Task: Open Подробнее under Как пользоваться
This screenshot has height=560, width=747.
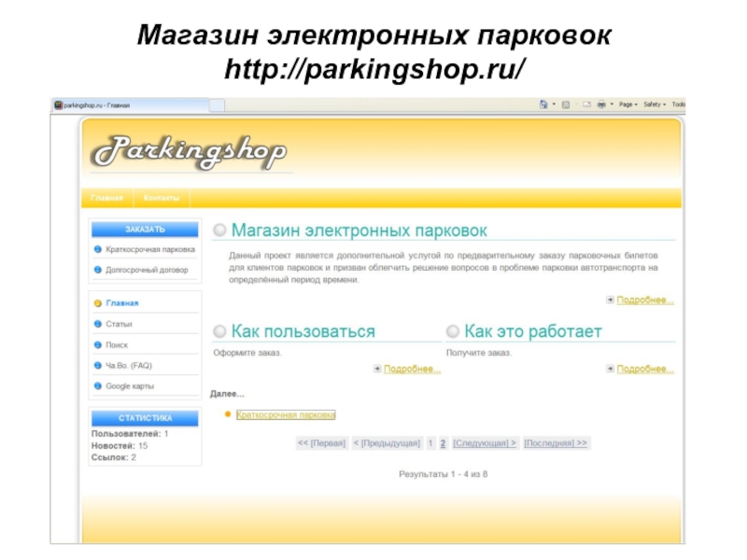Action: [x=412, y=369]
